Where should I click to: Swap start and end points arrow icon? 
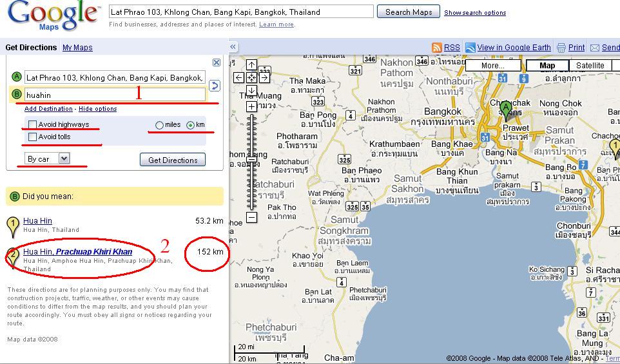coord(214,86)
